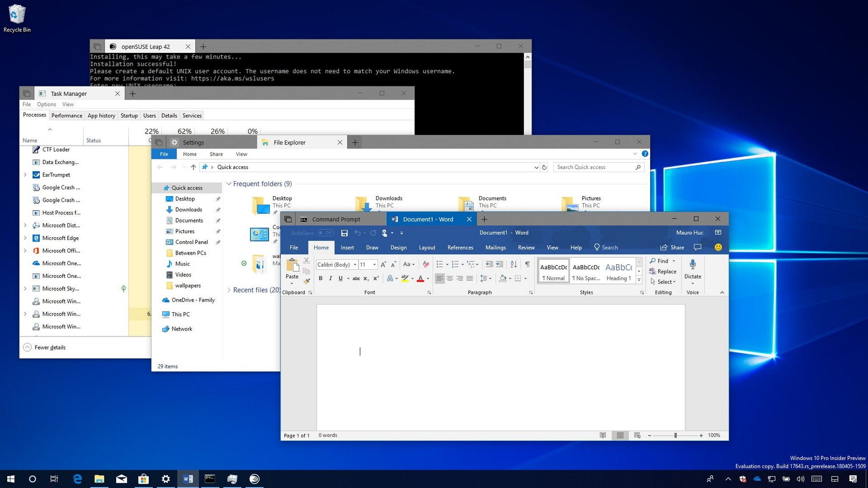
Task: Toggle subscript formatting
Action: (365, 278)
